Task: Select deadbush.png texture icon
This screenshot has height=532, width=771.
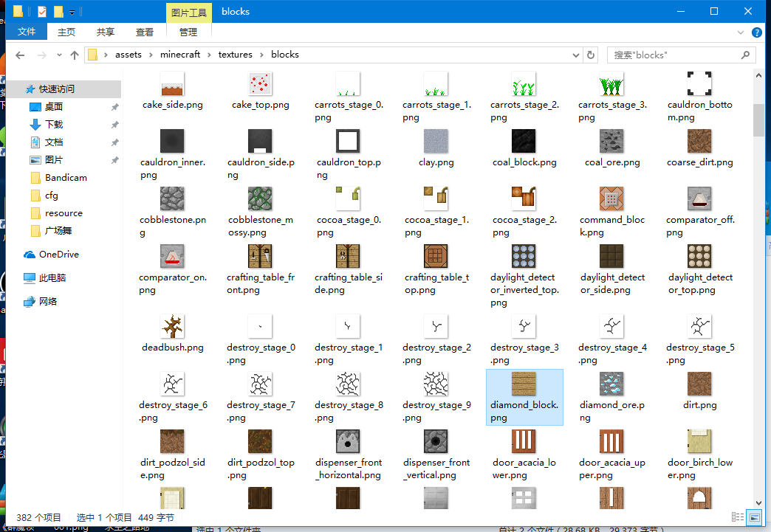Action: [x=172, y=326]
